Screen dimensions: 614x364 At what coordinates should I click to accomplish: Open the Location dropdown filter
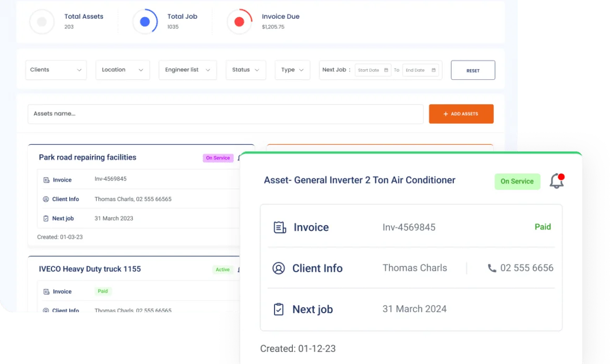click(122, 70)
